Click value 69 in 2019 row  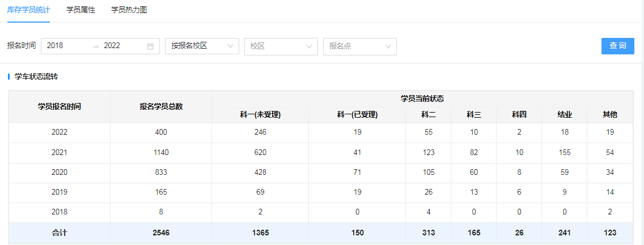point(260,192)
